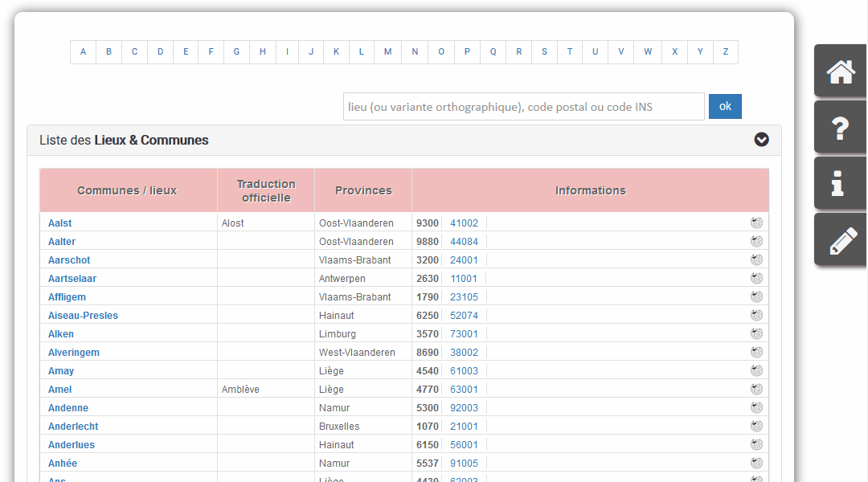Select letter Z in alphabet index
This screenshot has width=868, height=482.
tap(725, 52)
